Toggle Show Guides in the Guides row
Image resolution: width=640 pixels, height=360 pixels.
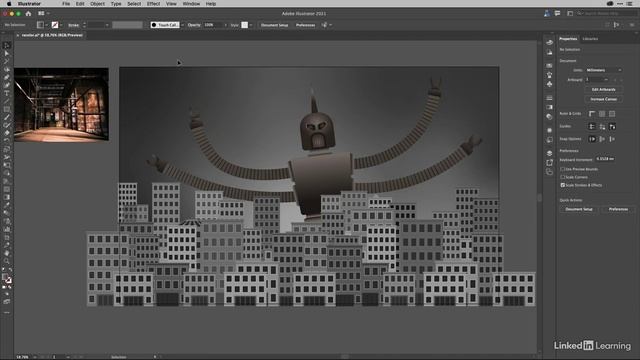click(592, 127)
